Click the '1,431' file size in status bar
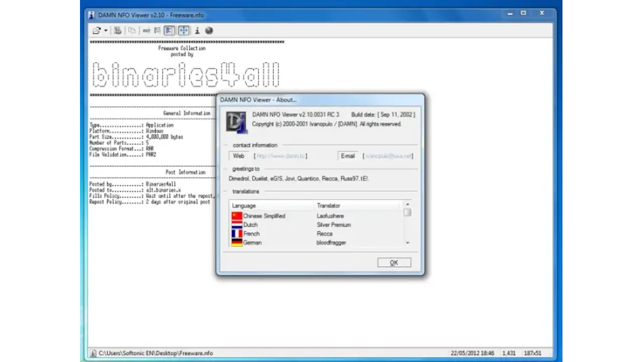The width and height of the screenshot is (644, 362). point(509,353)
